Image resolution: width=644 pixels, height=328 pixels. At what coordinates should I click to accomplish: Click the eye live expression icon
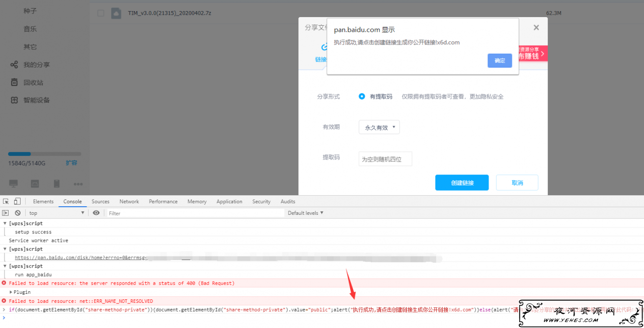(96, 213)
